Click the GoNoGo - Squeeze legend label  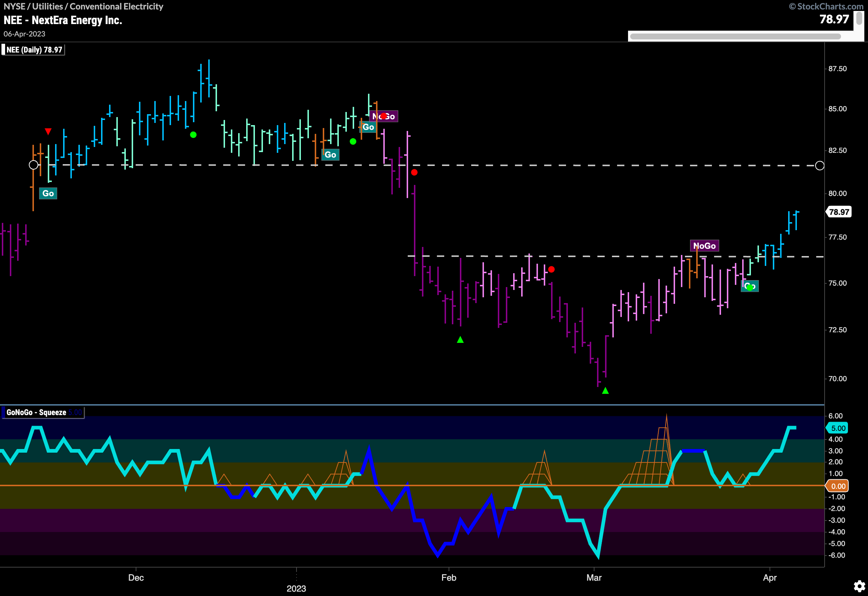[43, 413]
